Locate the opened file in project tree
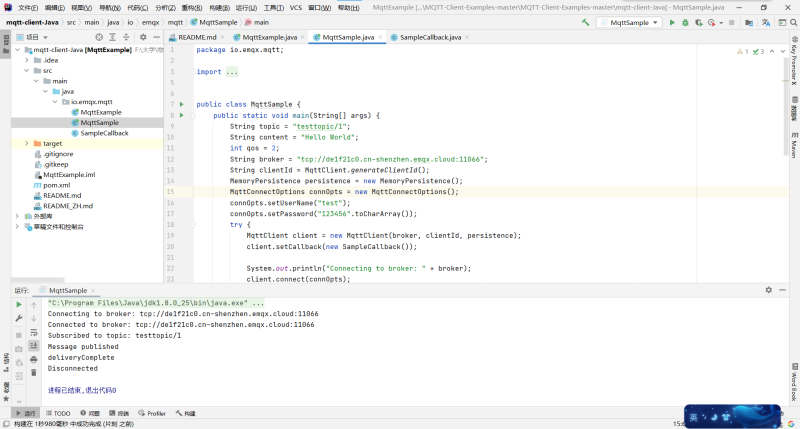The height and width of the screenshot is (429, 800). [99, 37]
